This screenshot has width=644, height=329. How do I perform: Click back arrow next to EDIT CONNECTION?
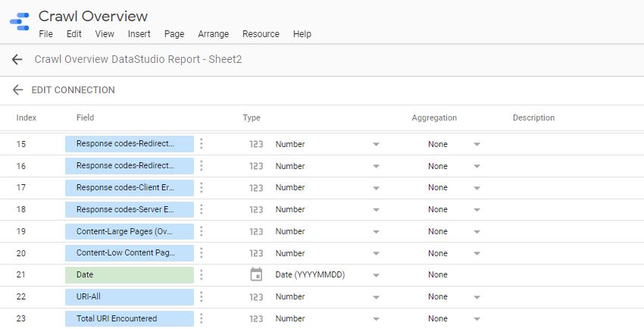tap(17, 90)
